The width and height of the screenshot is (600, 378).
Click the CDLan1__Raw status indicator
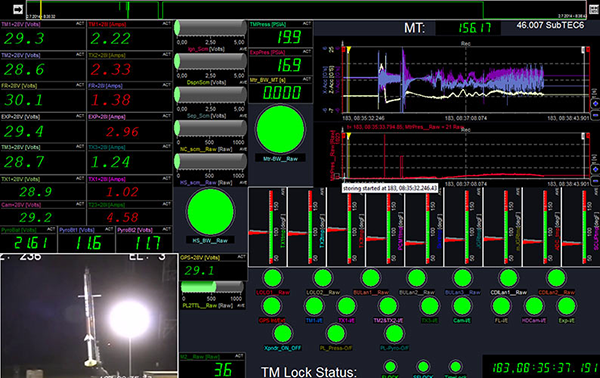coord(509,278)
